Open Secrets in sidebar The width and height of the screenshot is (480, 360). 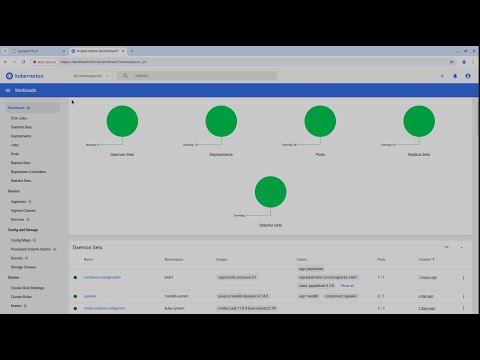[x=17, y=258]
